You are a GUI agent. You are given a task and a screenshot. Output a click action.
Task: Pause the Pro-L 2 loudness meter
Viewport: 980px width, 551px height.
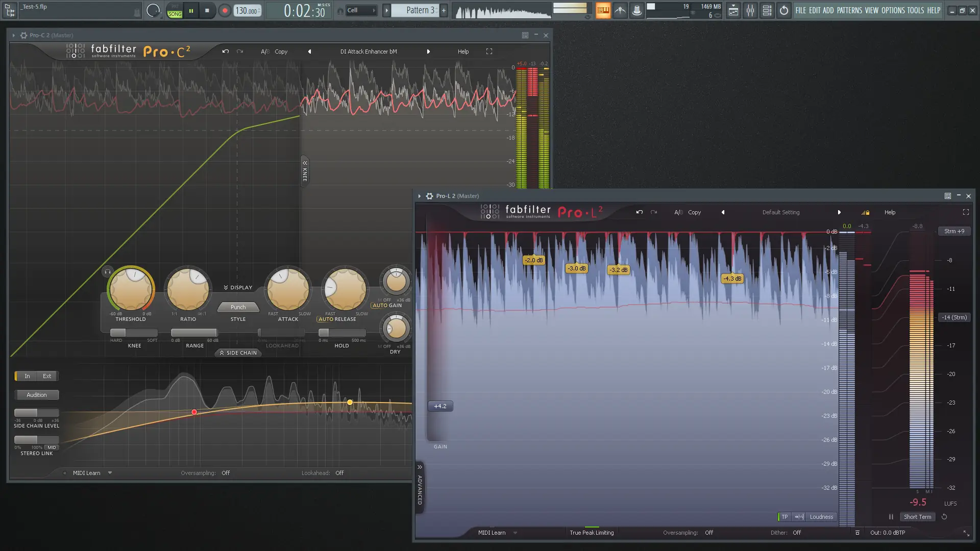pyautogui.click(x=891, y=517)
